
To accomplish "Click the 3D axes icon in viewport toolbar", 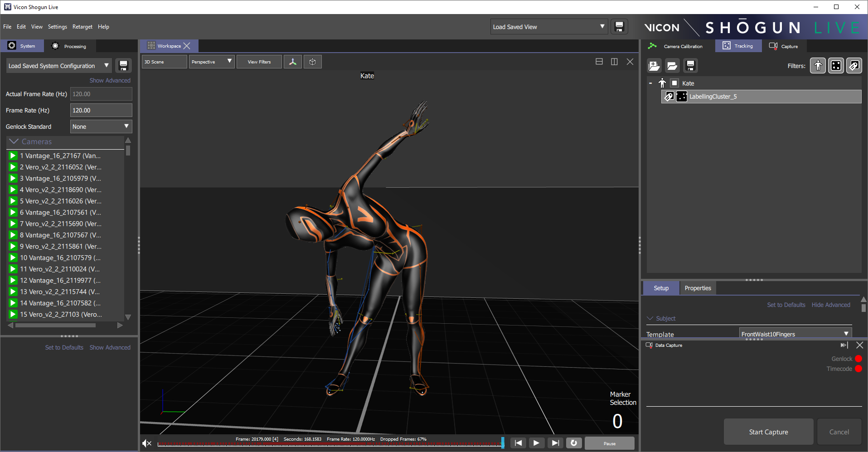I will (293, 62).
